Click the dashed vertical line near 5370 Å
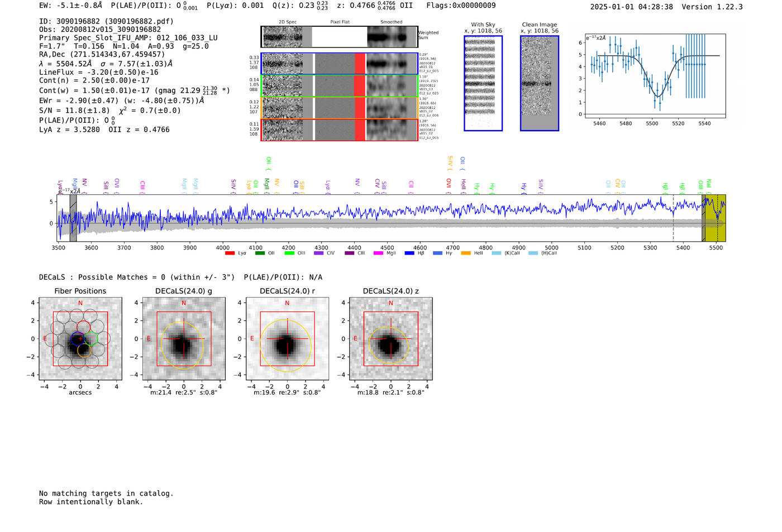 pos(673,218)
